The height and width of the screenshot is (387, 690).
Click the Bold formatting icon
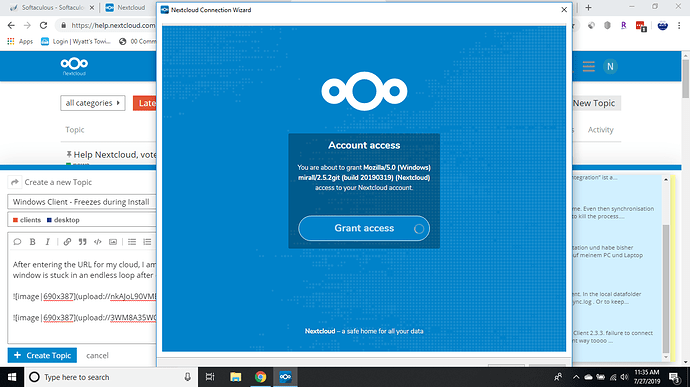pyautogui.click(x=33, y=242)
